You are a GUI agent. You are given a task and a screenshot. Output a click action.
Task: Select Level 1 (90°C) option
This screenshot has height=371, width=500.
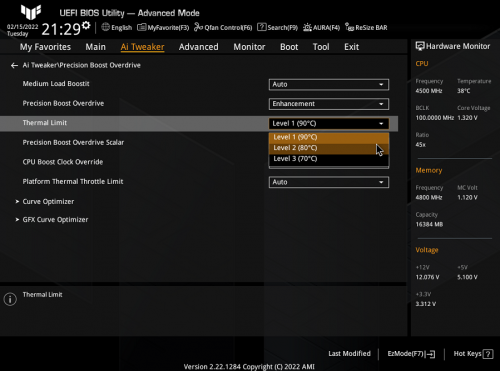click(329, 137)
